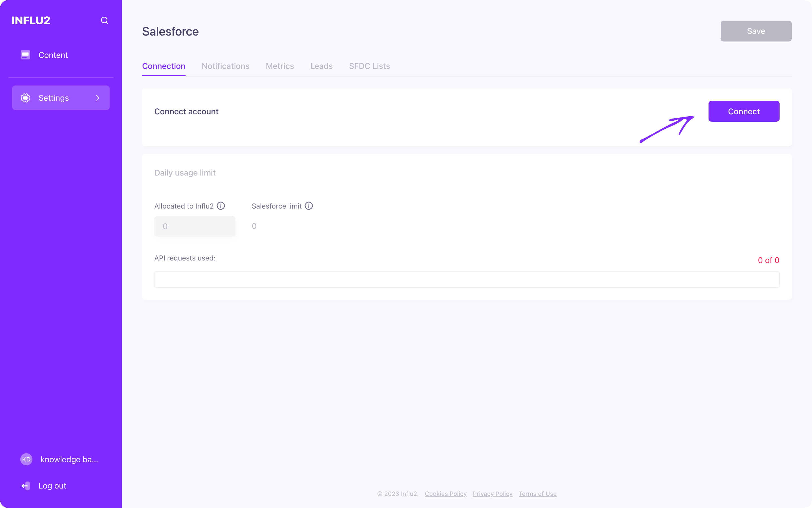Open the Privacy Policy link
The width and height of the screenshot is (812, 508).
click(x=493, y=494)
